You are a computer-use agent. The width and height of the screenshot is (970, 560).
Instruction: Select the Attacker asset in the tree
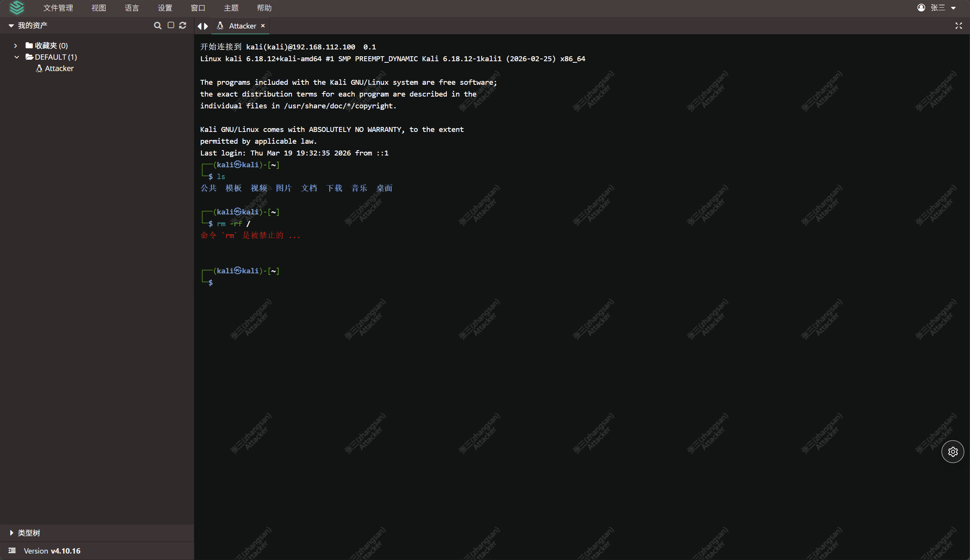[x=59, y=68]
